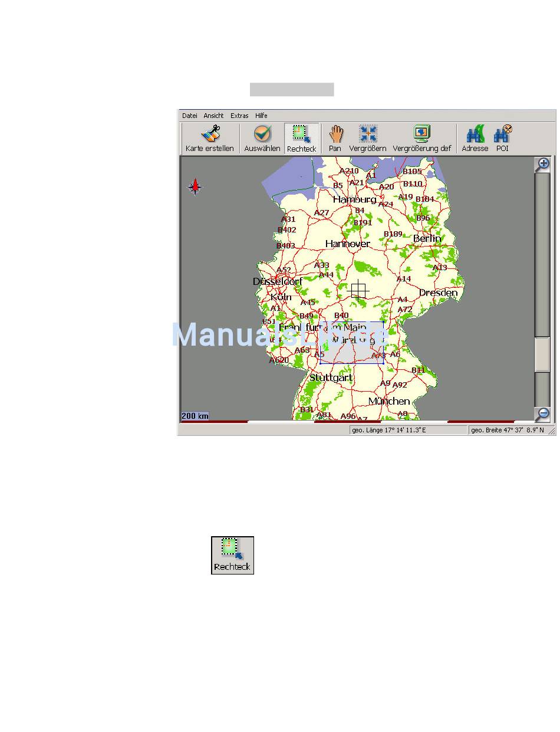The width and height of the screenshot is (560, 732).
Task: Click the blue selection rectangle on map
Action: pos(352,343)
